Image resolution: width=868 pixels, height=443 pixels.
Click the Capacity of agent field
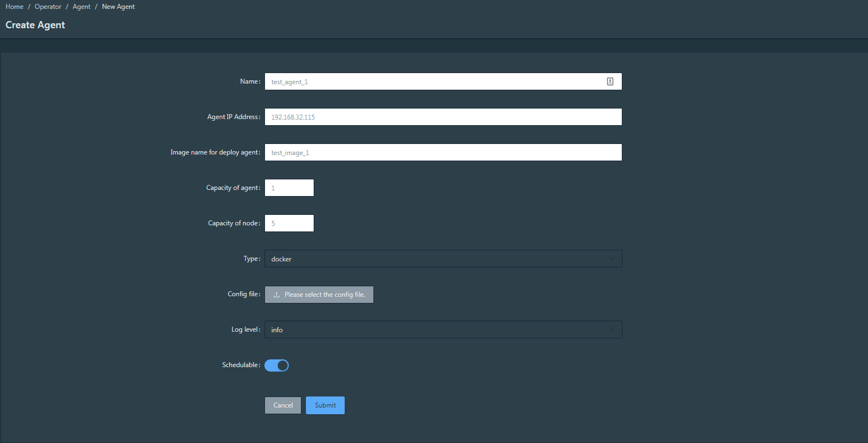pyautogui.click(x=289, y=188)
